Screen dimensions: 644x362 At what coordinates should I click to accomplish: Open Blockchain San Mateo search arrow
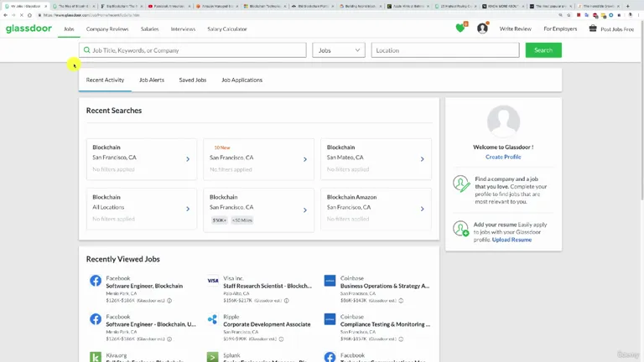pos(423,159)
